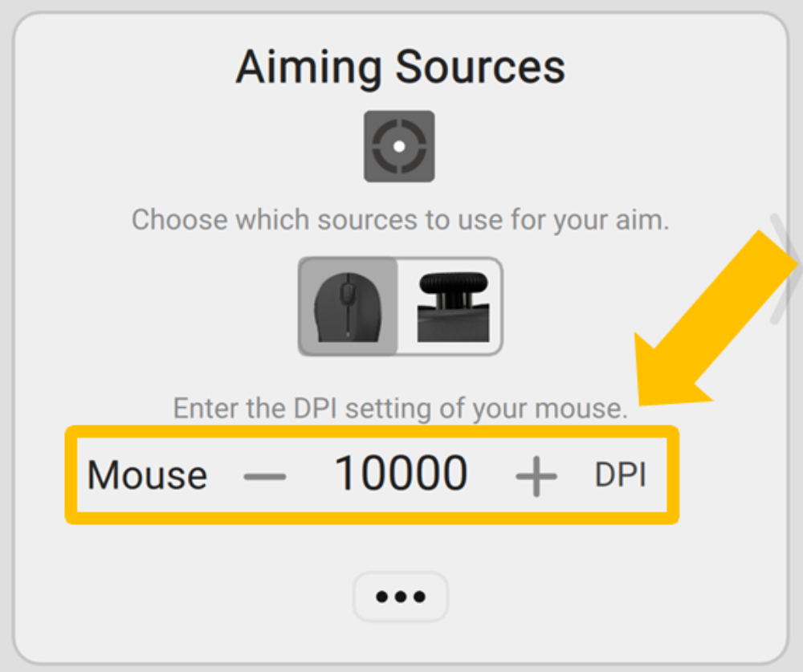Image resolution: width=803 pixels, height=672 pixels.
Task: Click the word "Sources" in the title
Action: pos(479,67)
